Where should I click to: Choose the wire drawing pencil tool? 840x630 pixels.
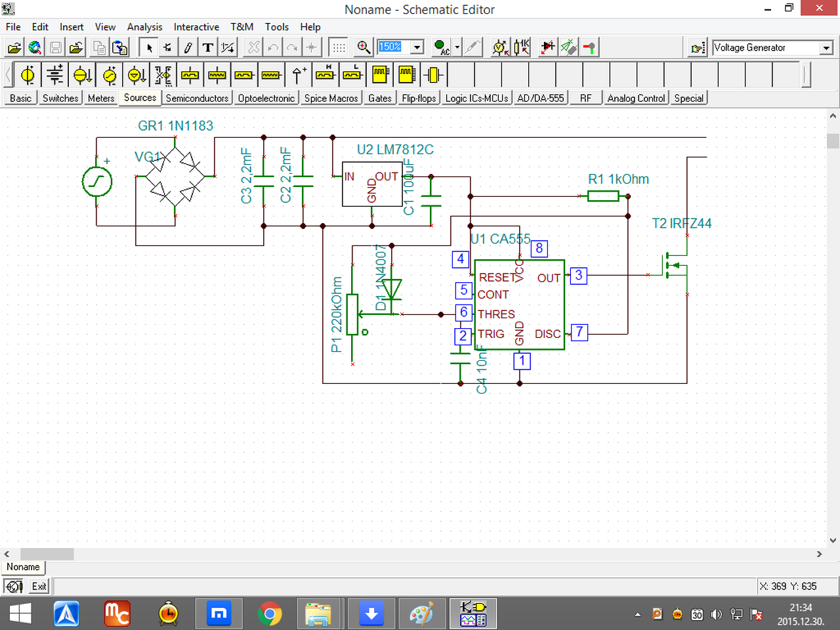click(188, 47)
